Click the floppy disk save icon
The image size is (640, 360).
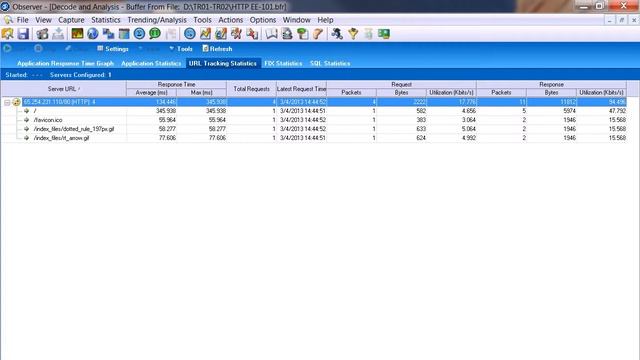[23, 34]
